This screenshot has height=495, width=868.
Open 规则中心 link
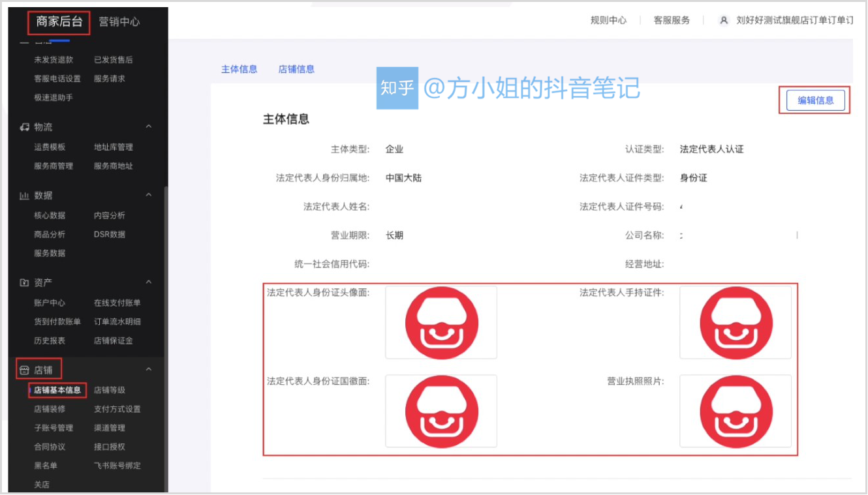pyautogui.click(x=608, y=20)
